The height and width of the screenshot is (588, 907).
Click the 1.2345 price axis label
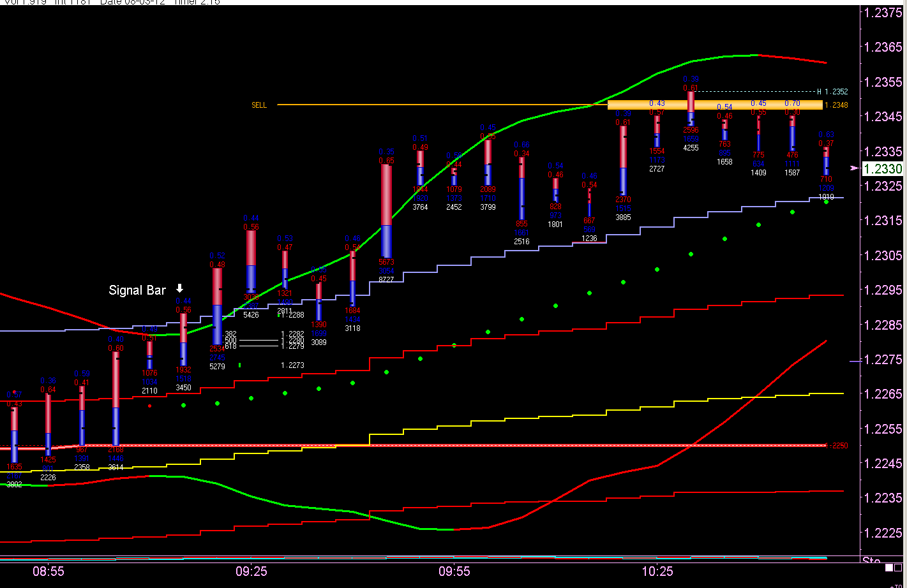[883, 117]
